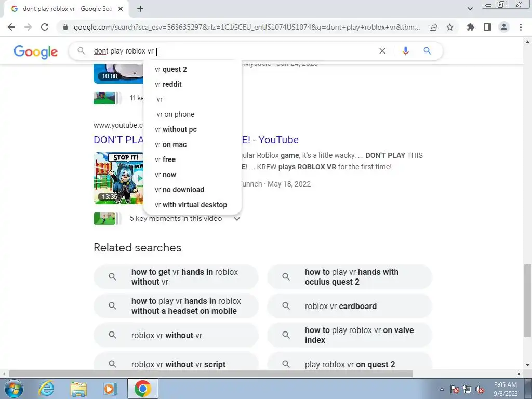The image size is (532, 399).
Task: Open the tab search dropdown arrow
Action: 470,9
